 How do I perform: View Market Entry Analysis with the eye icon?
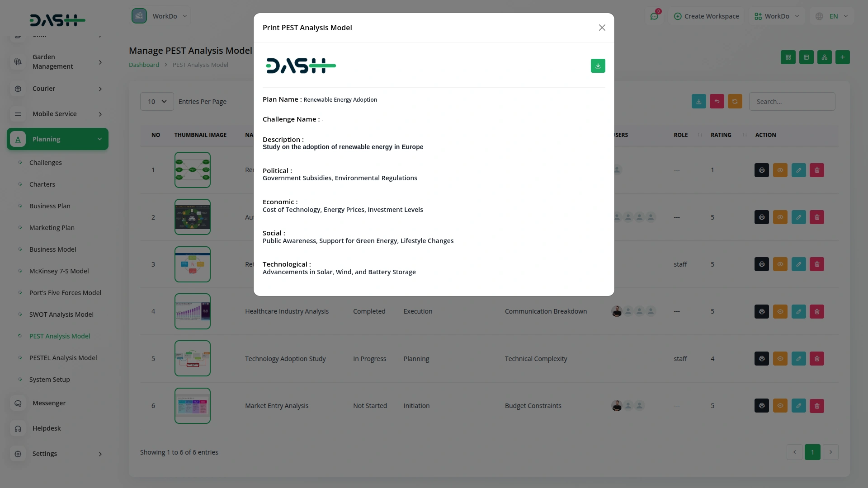[780, 406]
